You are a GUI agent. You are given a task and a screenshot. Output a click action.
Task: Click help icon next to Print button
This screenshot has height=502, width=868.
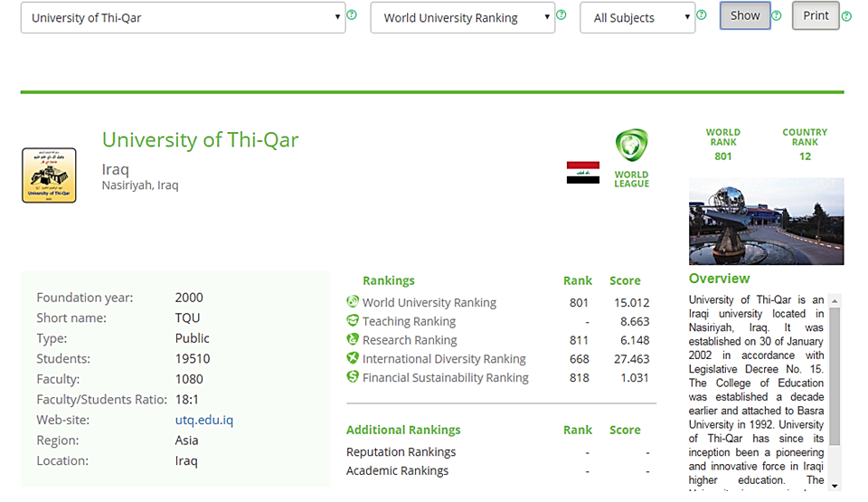(846, 16)
